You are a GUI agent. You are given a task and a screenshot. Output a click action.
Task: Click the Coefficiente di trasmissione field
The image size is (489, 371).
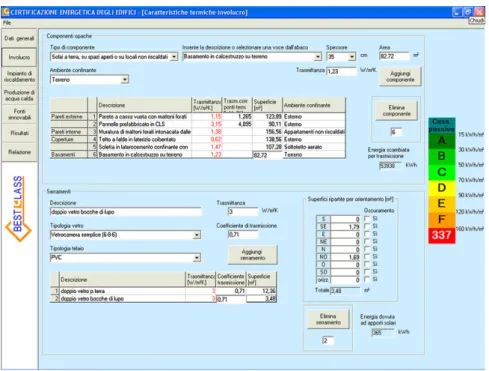point(243,235)
